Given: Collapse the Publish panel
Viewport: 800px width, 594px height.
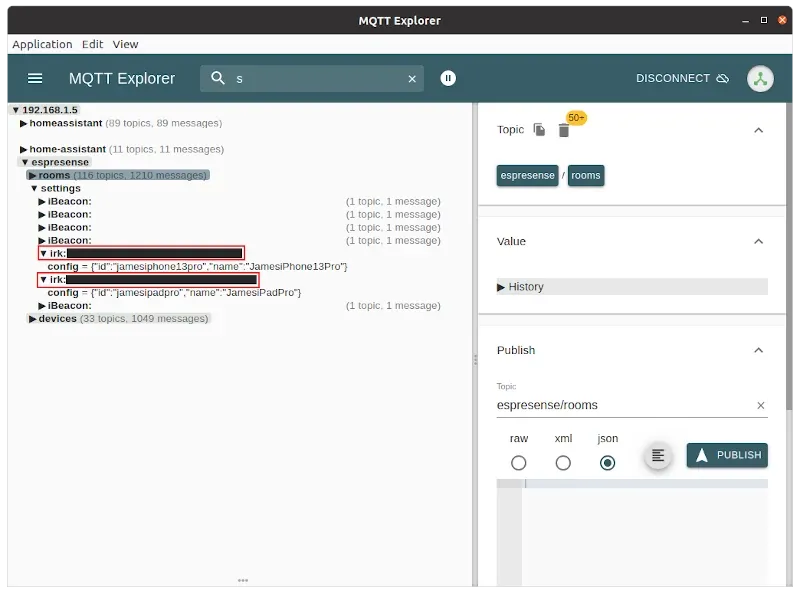Looking at the screenshot, I should click(x=759, y=350).
